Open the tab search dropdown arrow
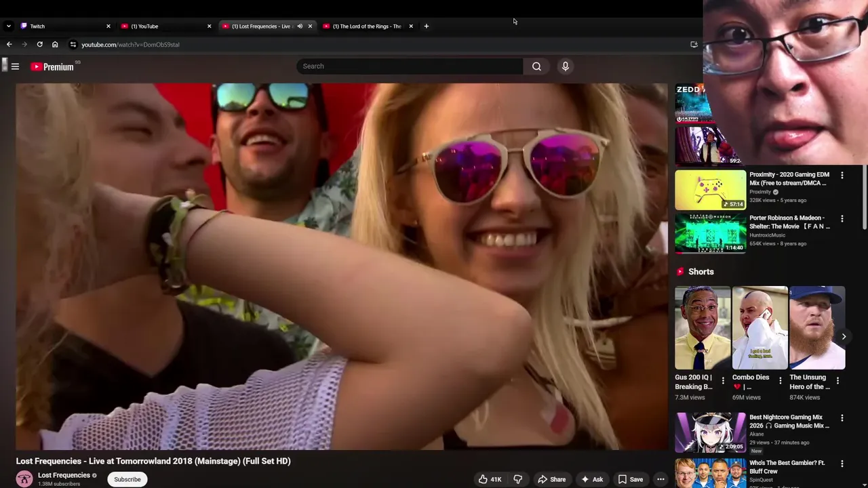 (x=8, y=26)
